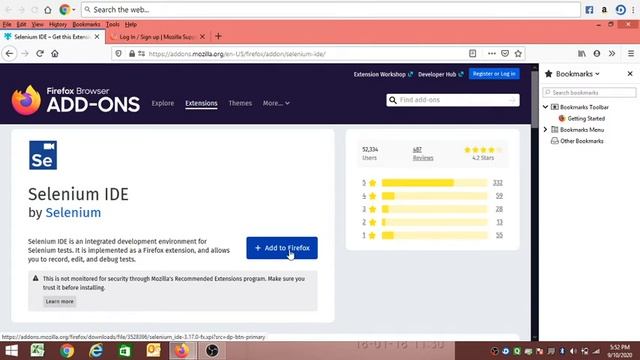The width and height of the screenshot is (640, 360).
Task: Select the Getting Started bookmark
Action: click(x=582, y=118)
